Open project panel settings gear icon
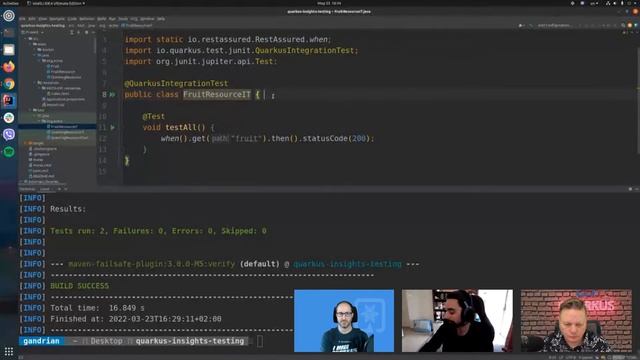 [87, 32]
